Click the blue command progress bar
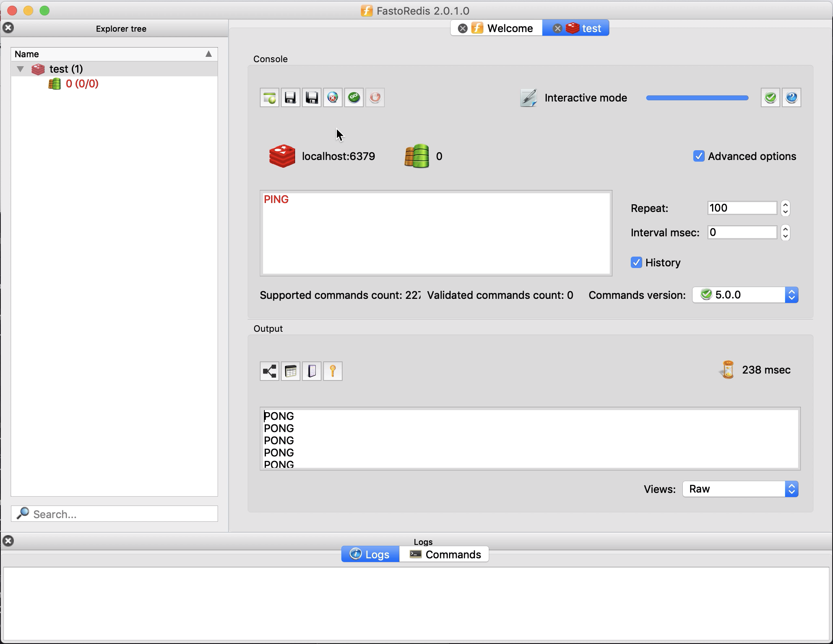The image size is (833, 644). (x=697, y=98)
